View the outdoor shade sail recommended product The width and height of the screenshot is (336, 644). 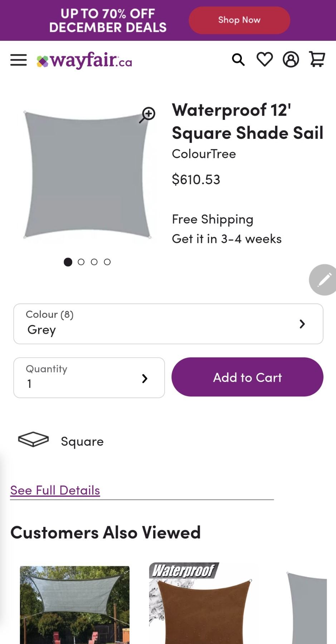74,605
